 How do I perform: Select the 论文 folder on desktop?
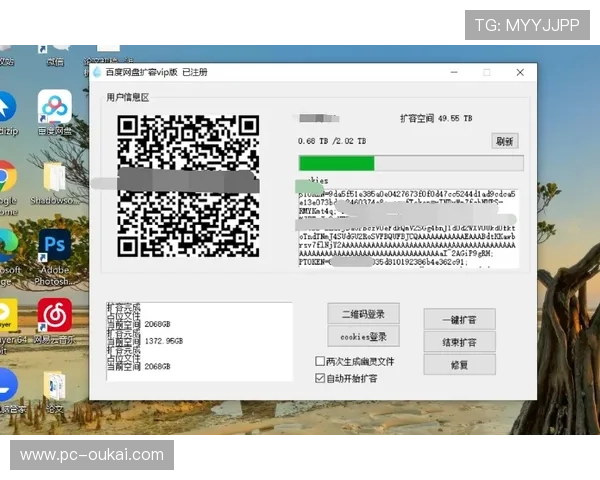click(55, 392)
